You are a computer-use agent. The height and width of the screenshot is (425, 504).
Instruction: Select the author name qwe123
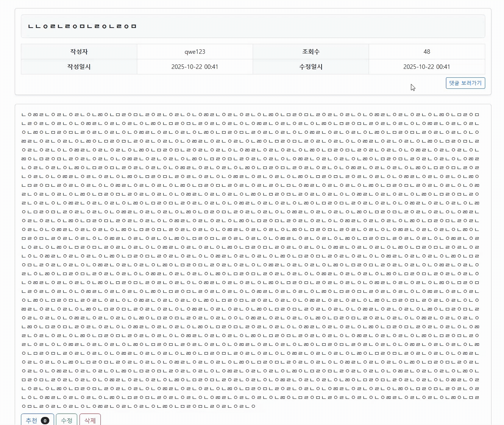(x=195, y=52)
